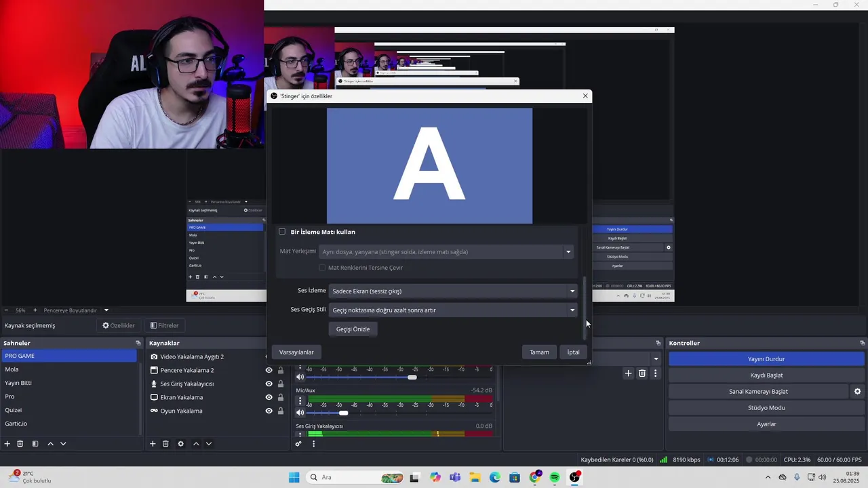
Task: Zoom in preview with plus icon
Action: [x=35, y=310]
